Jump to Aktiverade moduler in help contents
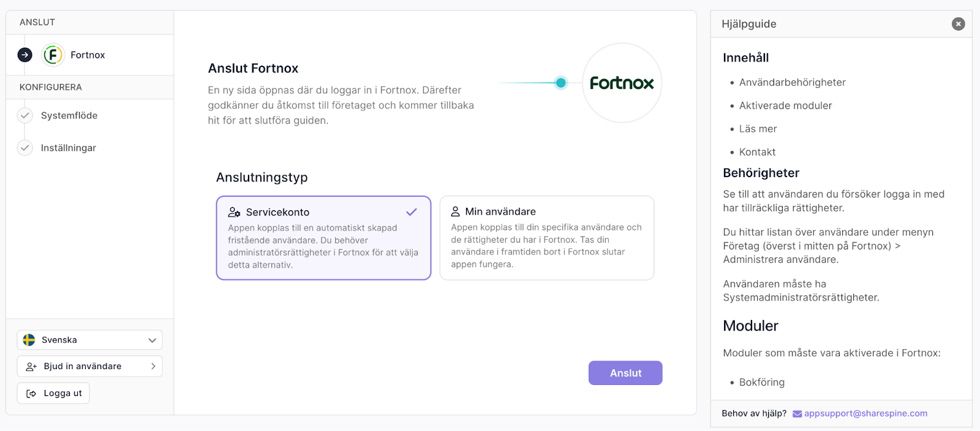Screen dimensions: 980x431 click(x=785, y=105)
